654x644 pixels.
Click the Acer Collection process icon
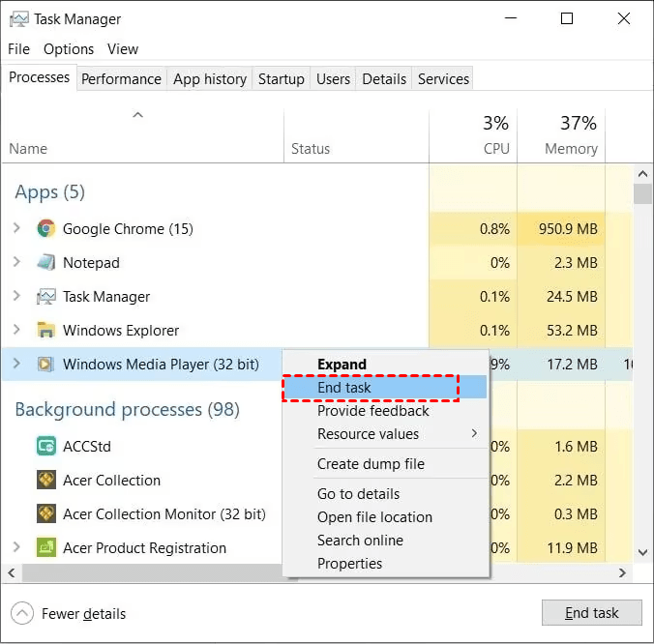click(45, 481)
